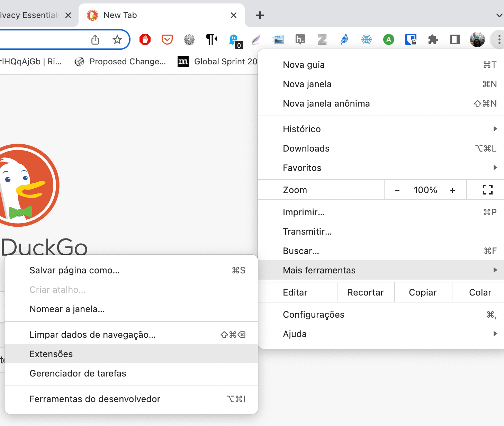Open the Pocket extension icon

coord(167,39)
